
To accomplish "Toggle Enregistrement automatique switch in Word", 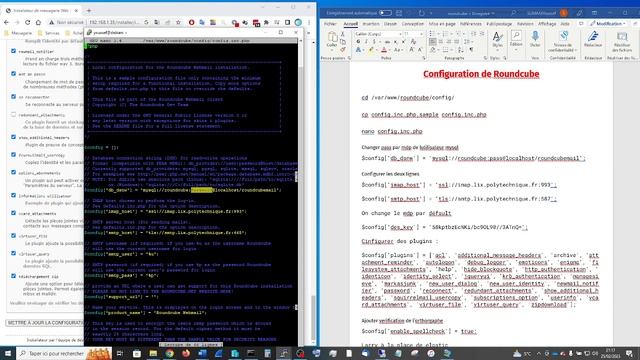I will [x=385, y=13].
